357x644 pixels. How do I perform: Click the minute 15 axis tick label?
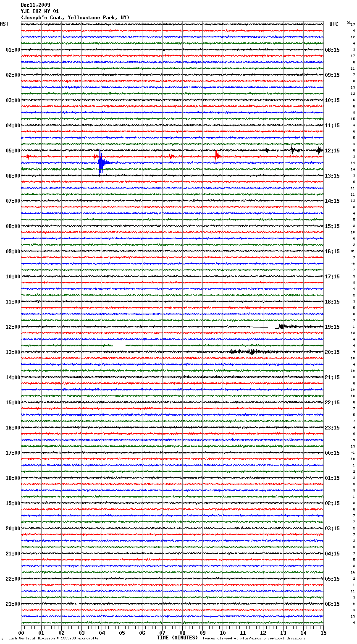[323, 633]
